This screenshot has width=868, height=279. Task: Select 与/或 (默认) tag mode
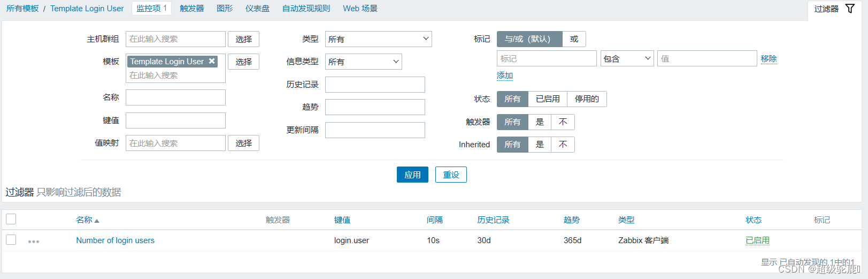(x=529, y=39)
